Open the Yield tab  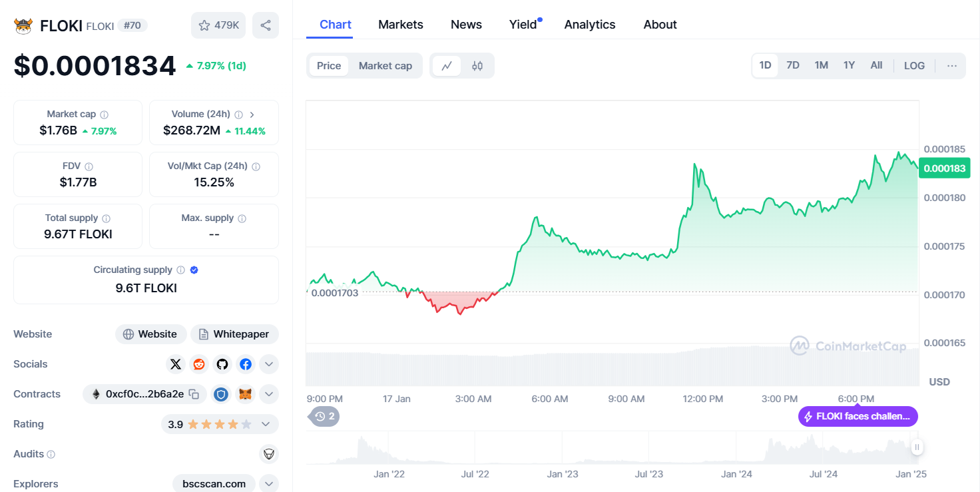pos(523,25)
